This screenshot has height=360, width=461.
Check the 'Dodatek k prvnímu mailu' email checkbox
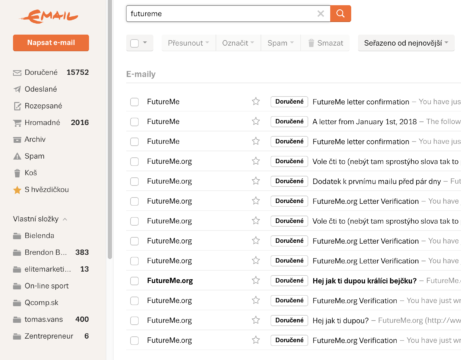click(x=134, y=181)
